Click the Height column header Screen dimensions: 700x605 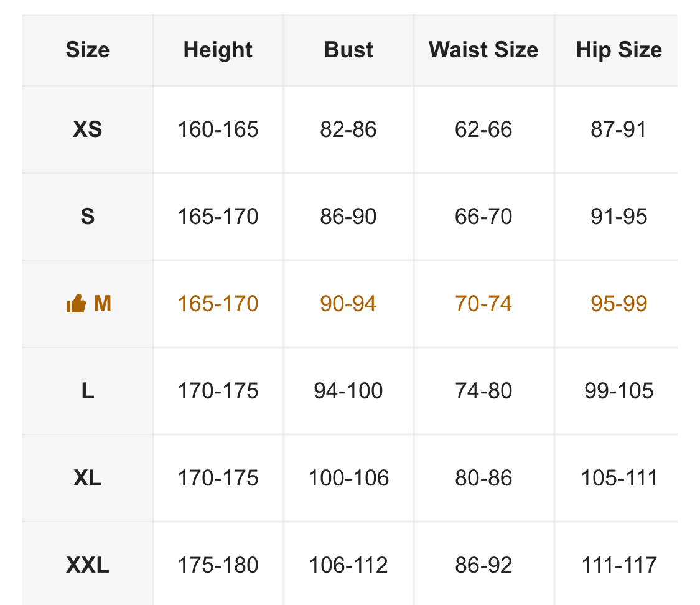(x=218, y=50)
